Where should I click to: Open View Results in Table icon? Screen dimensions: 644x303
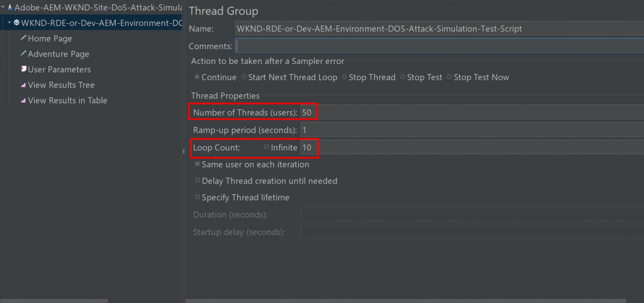[x=23, y=101]
